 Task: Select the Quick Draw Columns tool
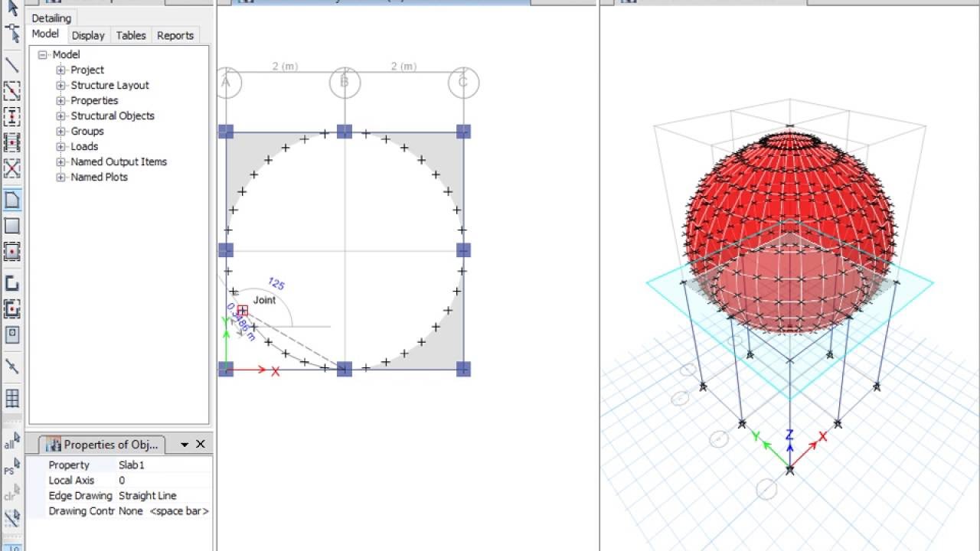click(12, 117)
